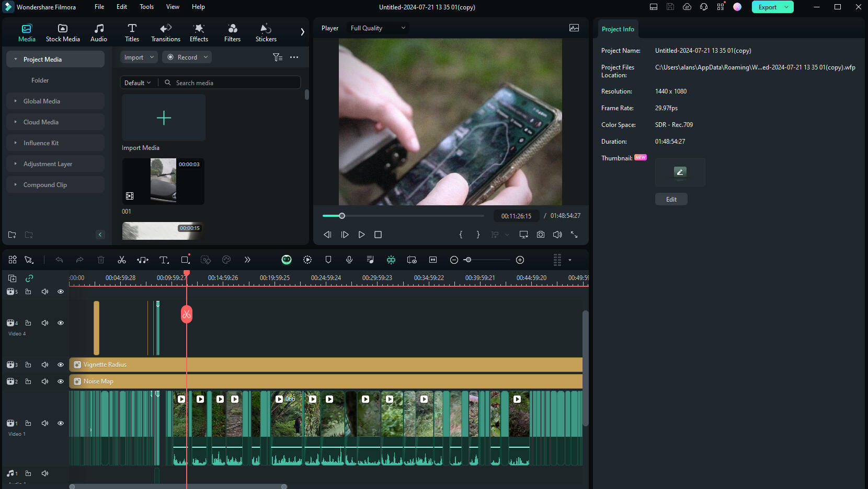Hide the Vignette Radius track with eye icon
The width and height of the screenshot is (868, 489).
[x=61, y=365]
